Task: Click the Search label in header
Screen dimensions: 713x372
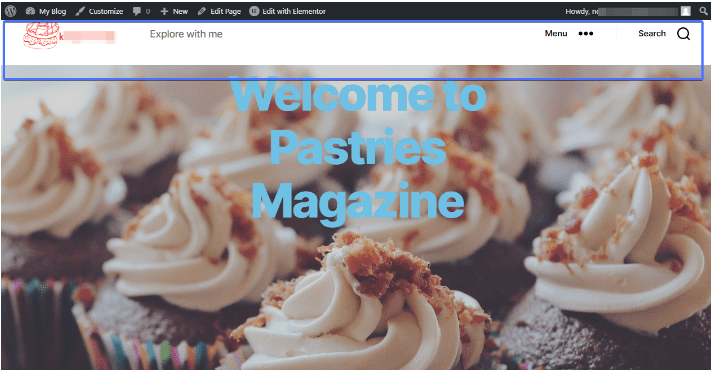Action: [x=652, y=33]
